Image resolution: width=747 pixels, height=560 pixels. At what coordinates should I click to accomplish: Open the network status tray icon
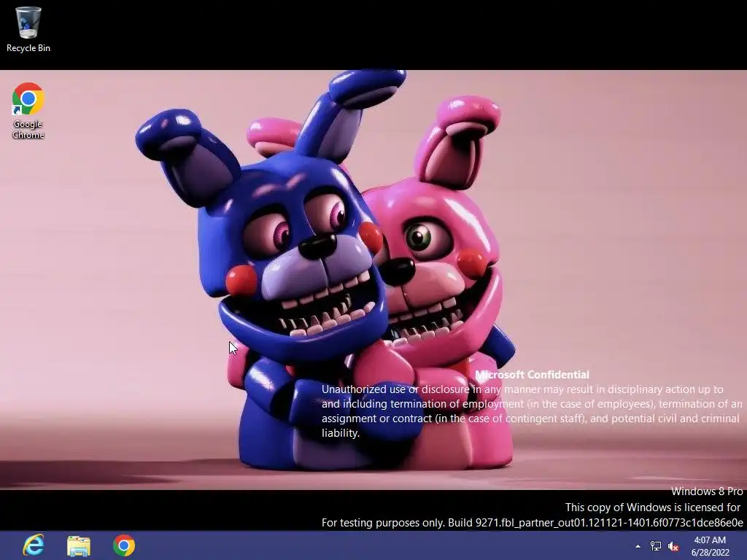656,546
